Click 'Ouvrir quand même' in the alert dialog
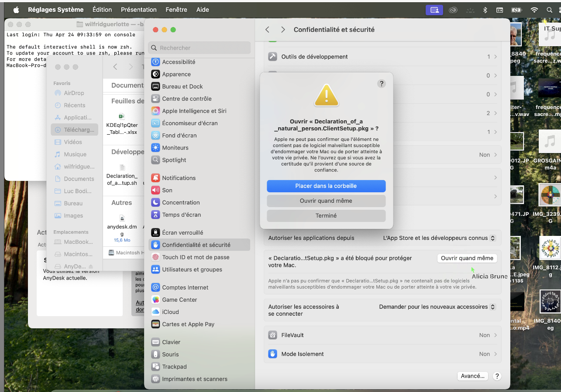The width and height of the screenshot is (561, 392). click(x=326, y=201)
